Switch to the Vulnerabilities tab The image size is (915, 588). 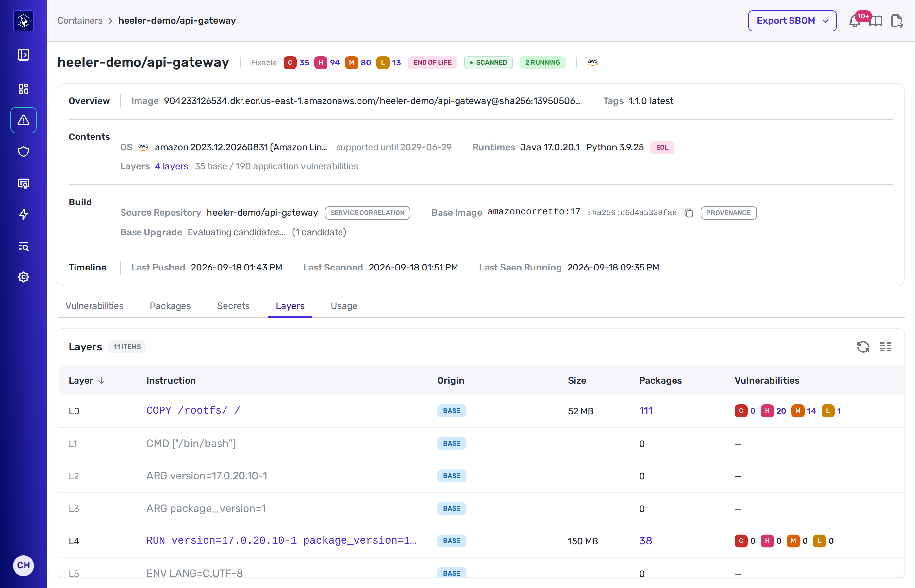[94, 306]
